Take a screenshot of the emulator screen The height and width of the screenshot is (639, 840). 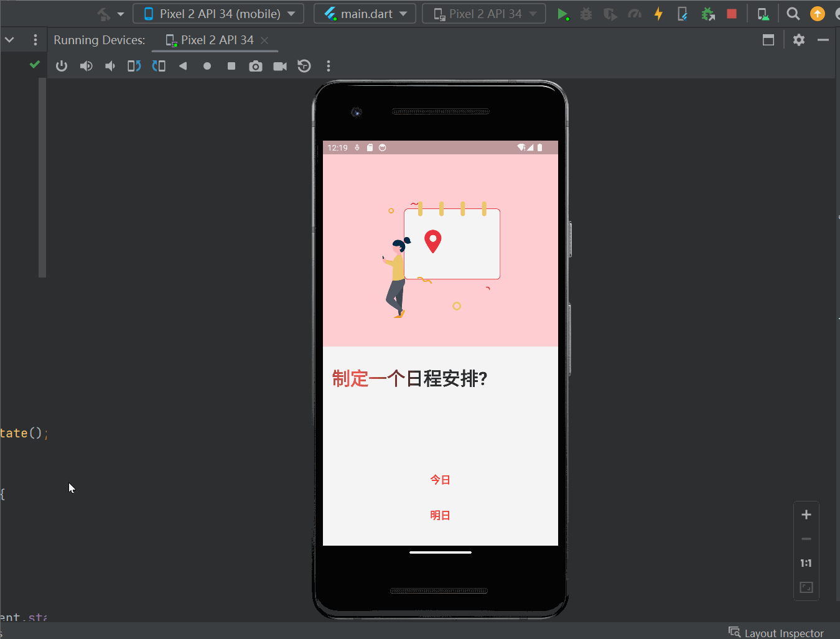tap(255, 66)
